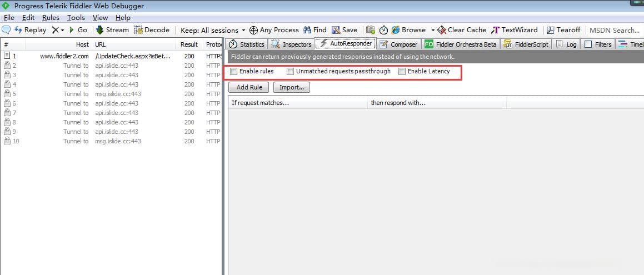Click the Fiddler app icon in title bar
644x275 pixels.
point(6,6)
